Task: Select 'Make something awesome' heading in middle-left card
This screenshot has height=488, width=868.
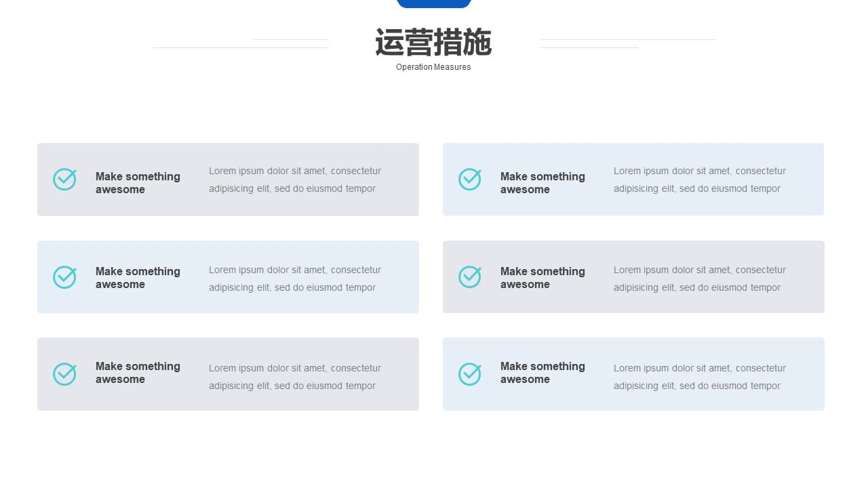Action: pyautogui.click(x=138, y=278)
